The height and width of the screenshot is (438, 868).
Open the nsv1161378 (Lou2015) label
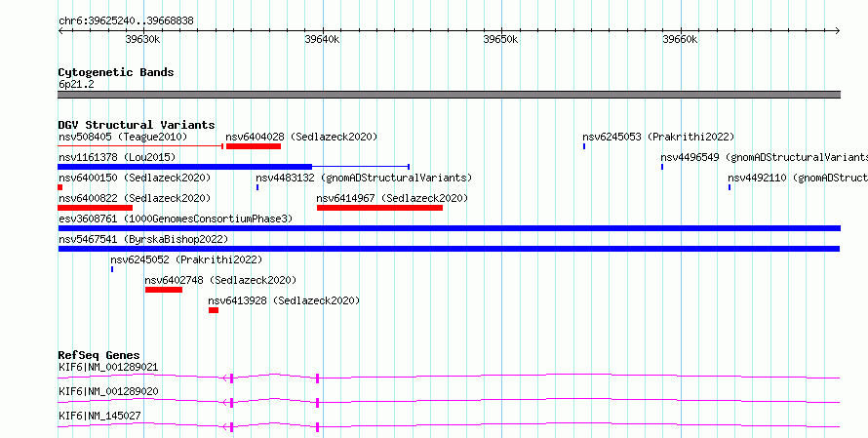(x=117, y=158)
